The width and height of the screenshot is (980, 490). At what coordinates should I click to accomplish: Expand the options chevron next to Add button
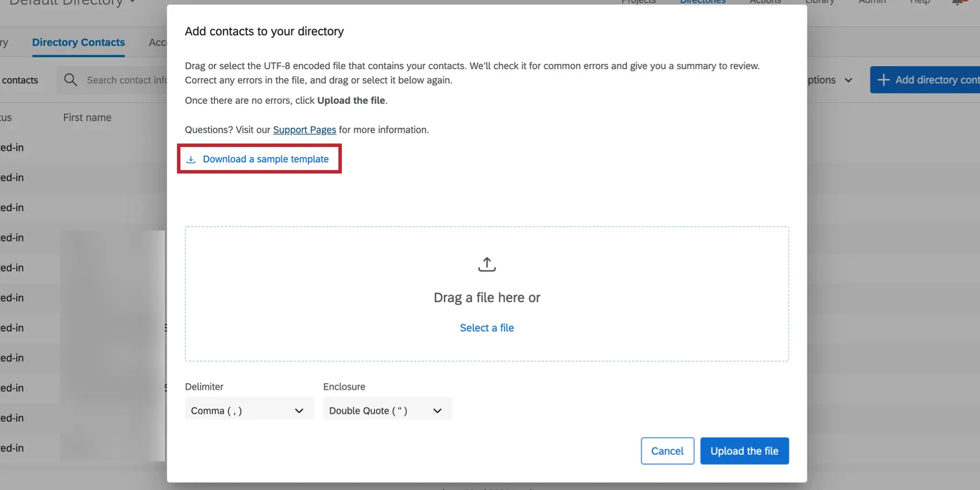[848, 80]
